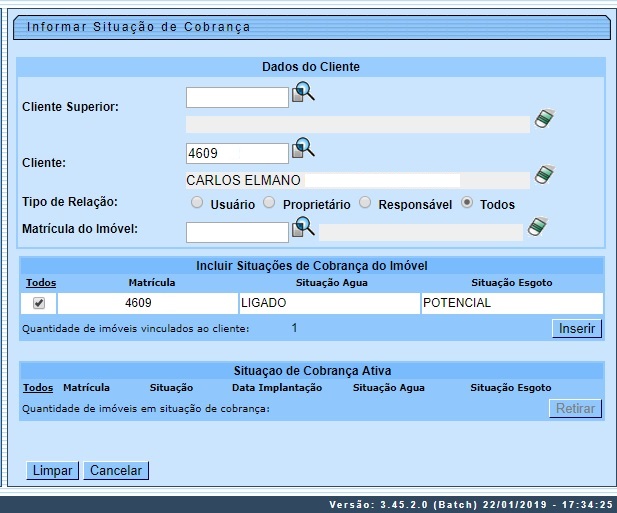617x513 pixels.
Task: Click the Cliente Superior search magnifier icon
Action: [x=303, y=94]
